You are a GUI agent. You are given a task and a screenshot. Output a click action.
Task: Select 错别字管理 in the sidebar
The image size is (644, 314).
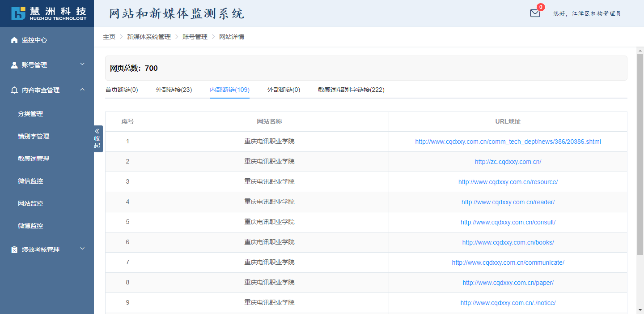pyautogui.click(x=34, y=136)
